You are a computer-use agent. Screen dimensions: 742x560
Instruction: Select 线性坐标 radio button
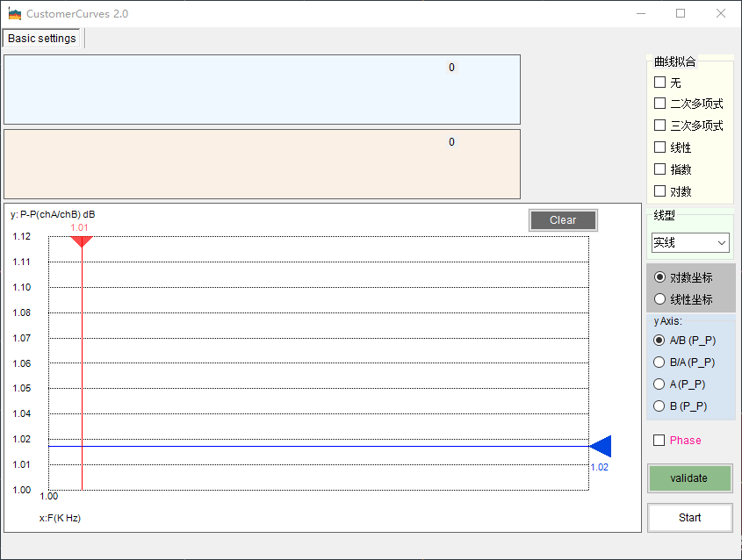(659, 299)
